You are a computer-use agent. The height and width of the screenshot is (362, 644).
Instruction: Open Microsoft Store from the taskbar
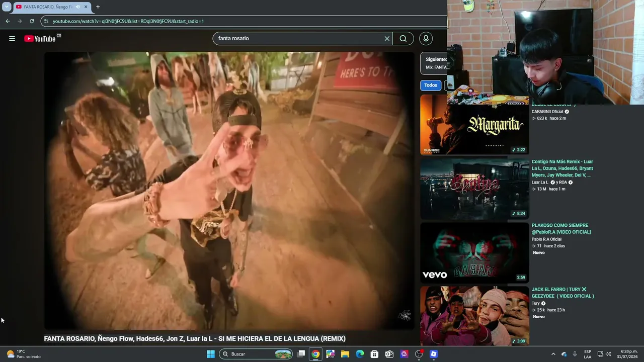tap(374, 354)
